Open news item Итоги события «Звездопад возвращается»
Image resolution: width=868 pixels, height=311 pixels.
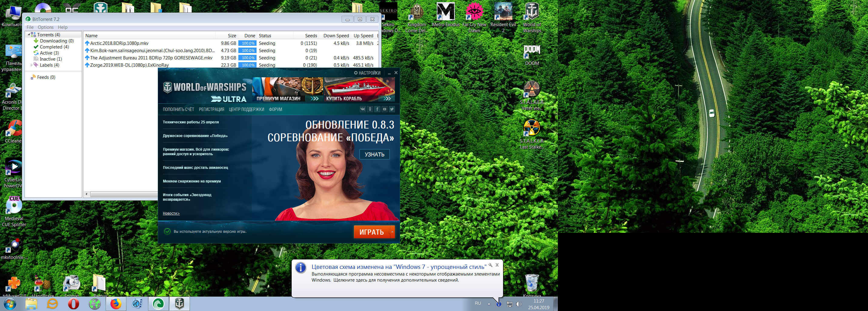[187, 197]
